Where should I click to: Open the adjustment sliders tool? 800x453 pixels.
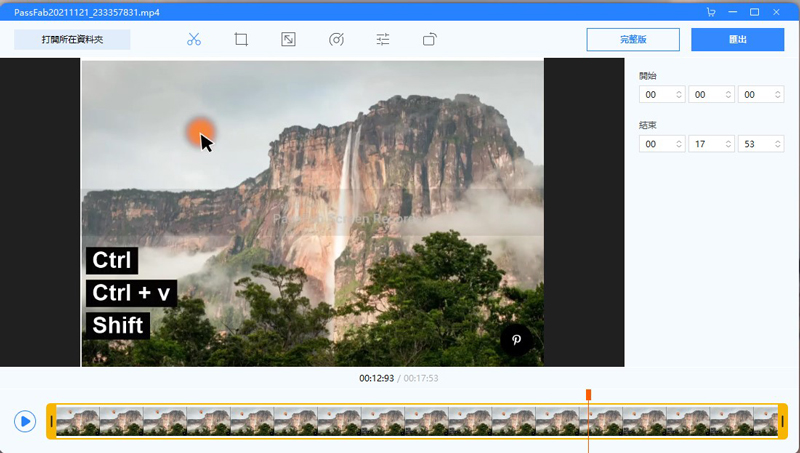coord(383,40)
